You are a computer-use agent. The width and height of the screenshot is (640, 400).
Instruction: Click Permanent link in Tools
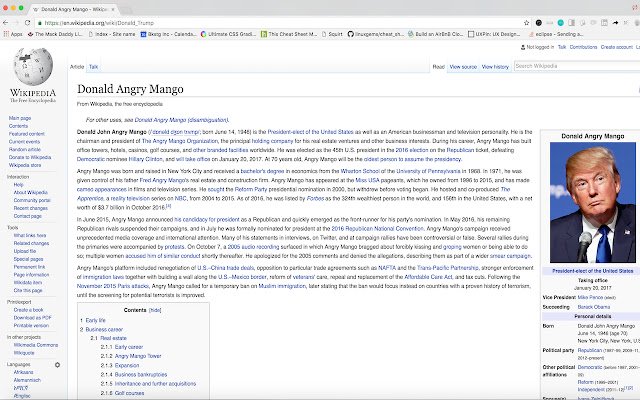tap(29, 267)
